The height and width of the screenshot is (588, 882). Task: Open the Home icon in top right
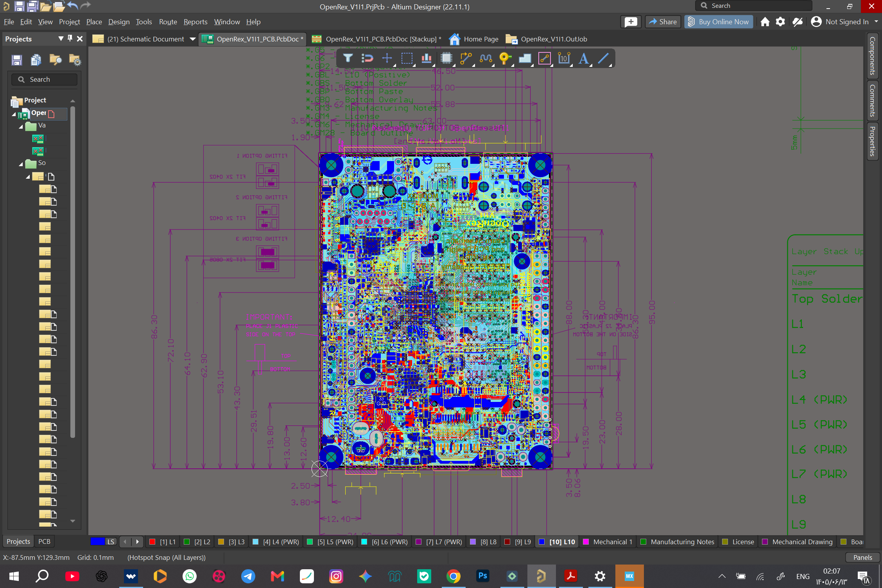pyautogui.click(x=765, y=22)
